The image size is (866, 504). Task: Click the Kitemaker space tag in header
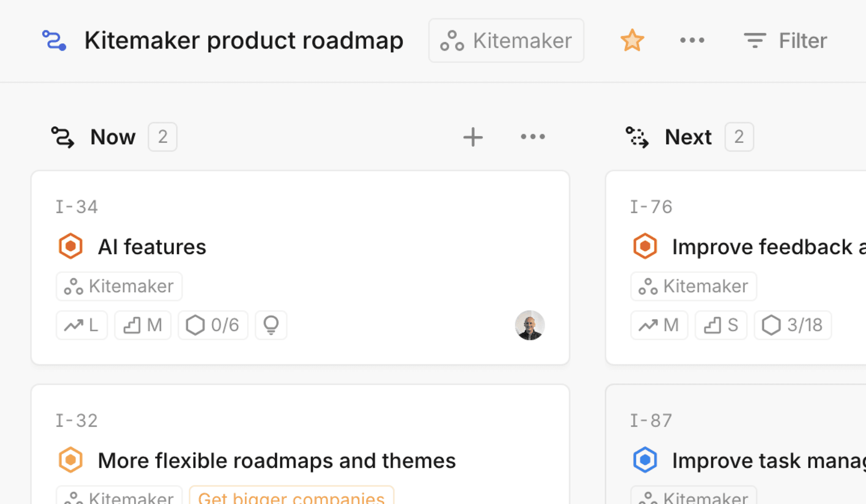(506, 41)
